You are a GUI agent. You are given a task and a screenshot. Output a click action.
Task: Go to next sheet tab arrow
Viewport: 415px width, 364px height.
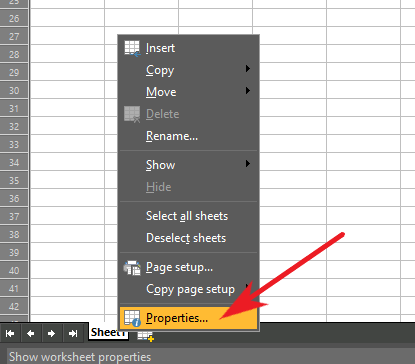52,333
